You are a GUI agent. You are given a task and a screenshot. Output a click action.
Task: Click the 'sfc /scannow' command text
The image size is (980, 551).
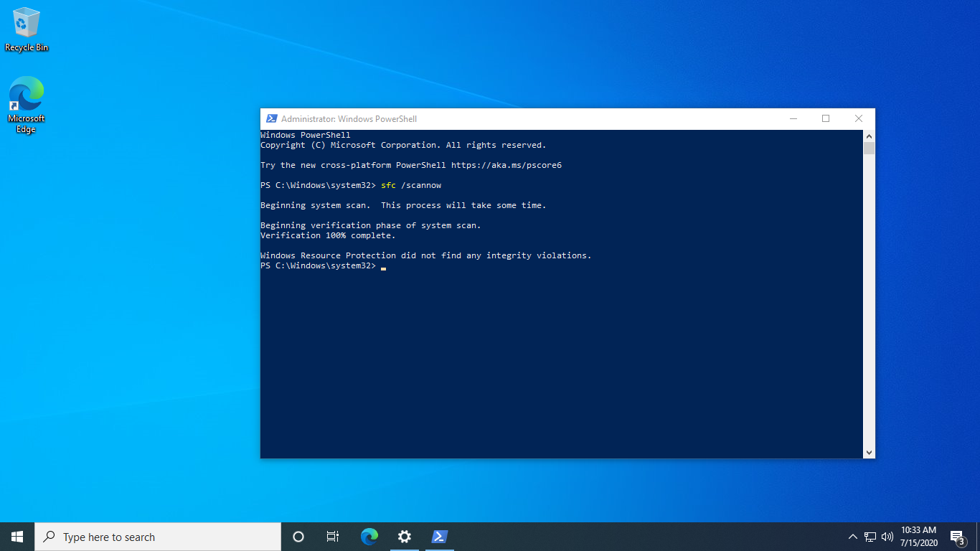[411, 185]
